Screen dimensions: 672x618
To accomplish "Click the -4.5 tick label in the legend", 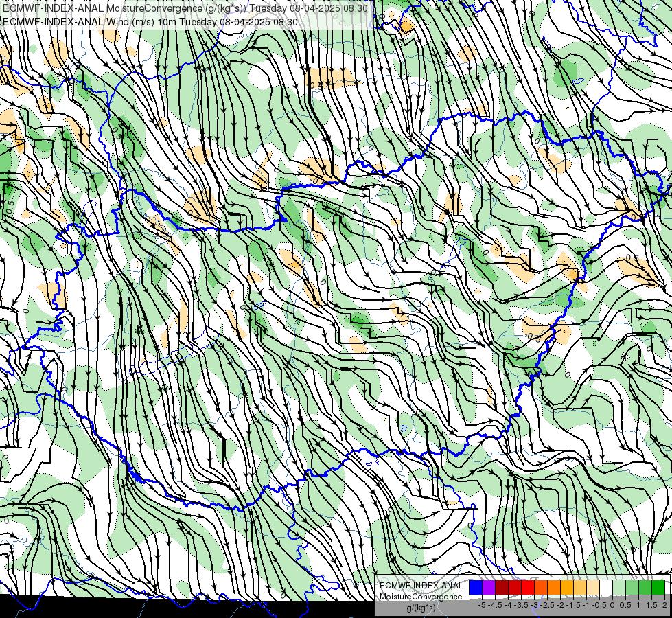I will pos(495,605).
